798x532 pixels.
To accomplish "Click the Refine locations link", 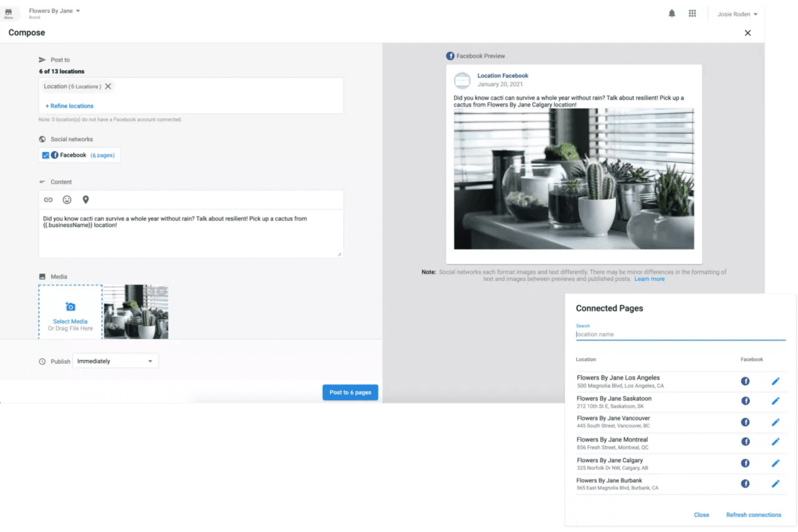I will 69,106.
